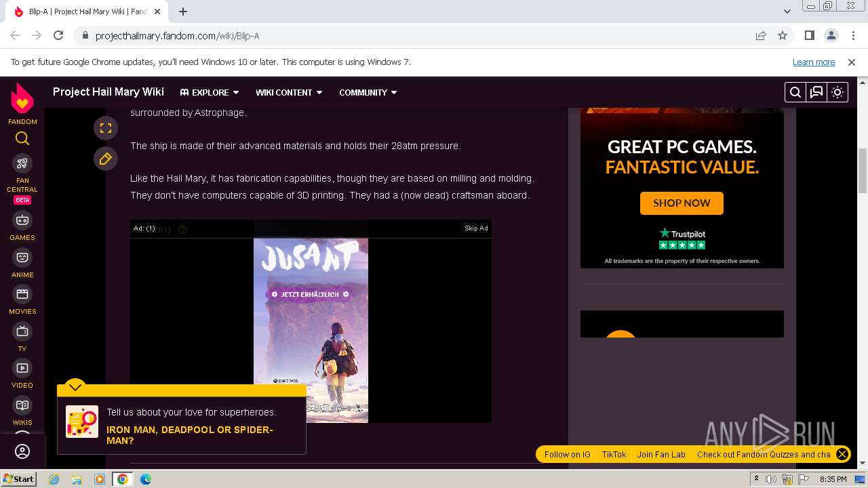Open the TV sidebar icon
This screenshot has height=488, width=868.
(x=22, y=331)
